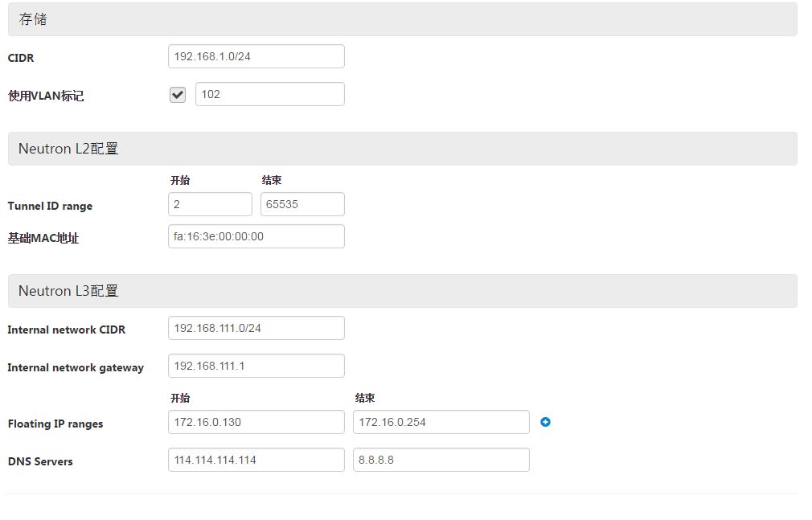Click the VLAN tag value field containing 102
This screenshot has width=812, height=520.
(269, 94)
